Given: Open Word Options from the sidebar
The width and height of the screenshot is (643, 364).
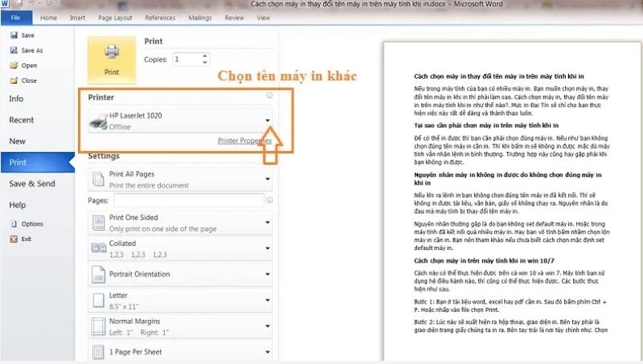Looking at the screenshot, I should click(x=27, y=224).
